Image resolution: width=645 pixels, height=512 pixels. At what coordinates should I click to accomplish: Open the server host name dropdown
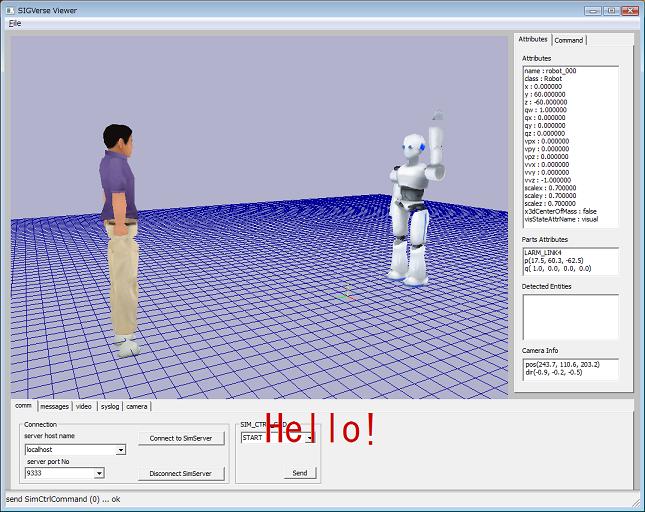tap(121, 450)
